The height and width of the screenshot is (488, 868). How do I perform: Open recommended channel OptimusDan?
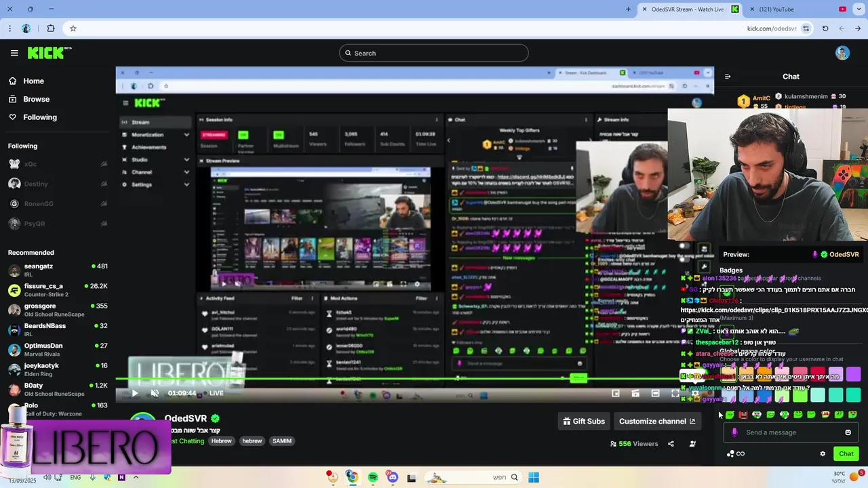coord(58,350)
